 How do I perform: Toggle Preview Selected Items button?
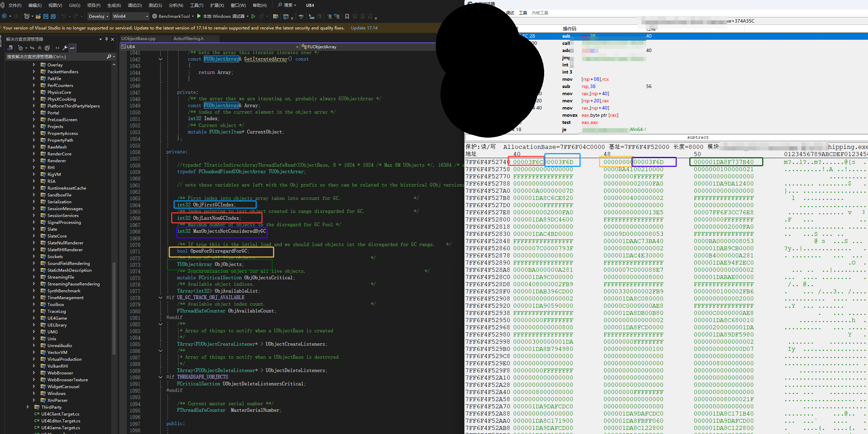pyautogui.click(x=73, y=48)
